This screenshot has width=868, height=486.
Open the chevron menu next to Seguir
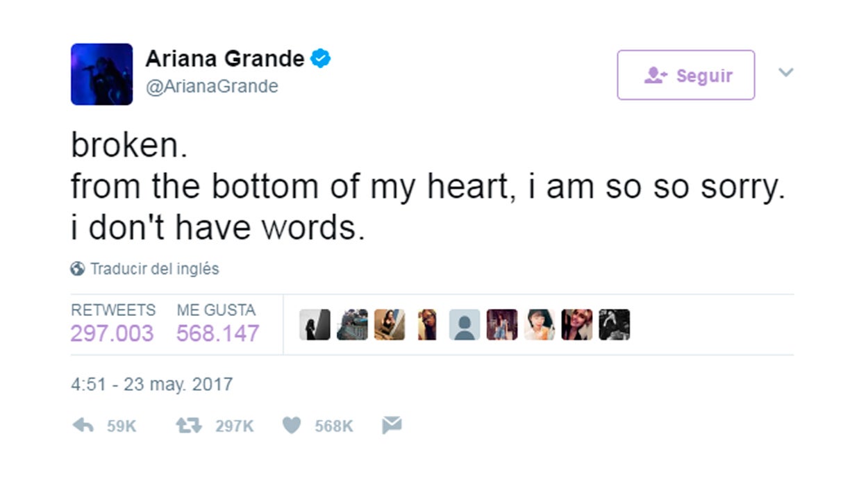click(x=786, y=72)
